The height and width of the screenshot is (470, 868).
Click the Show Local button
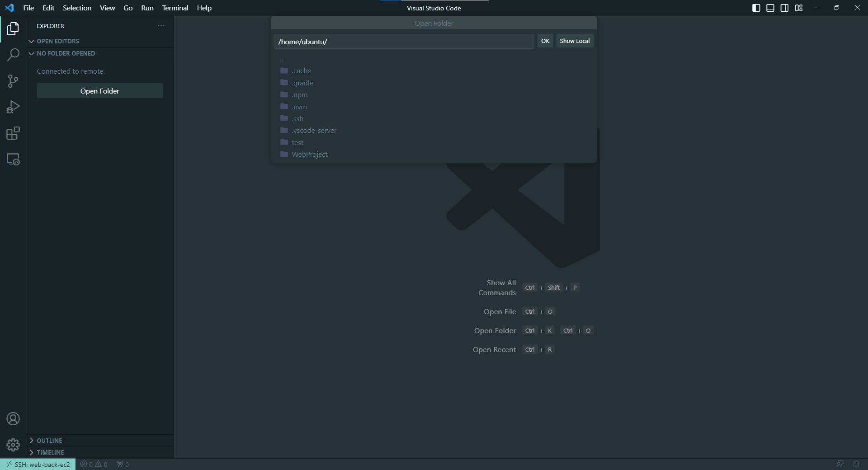click(x=575, y=41)
